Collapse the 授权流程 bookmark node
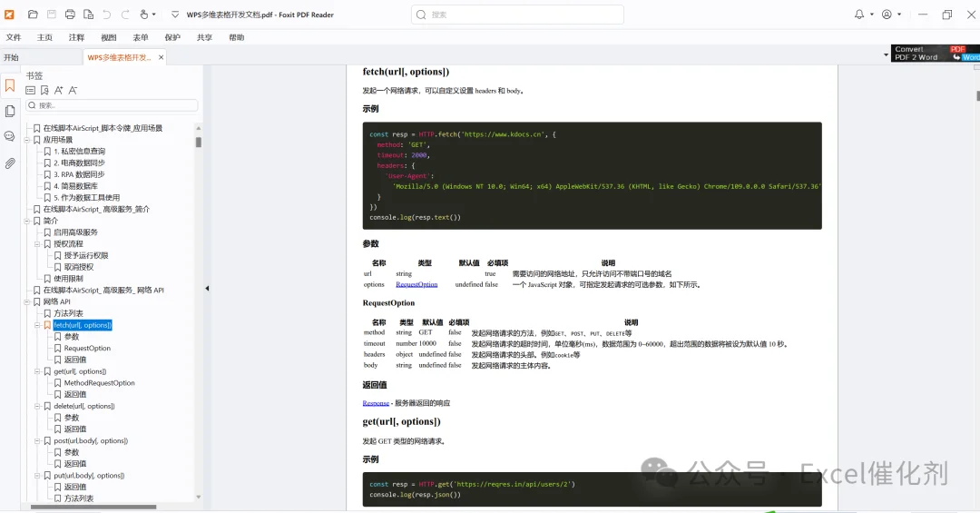This screenshot has width=980, height=513. tap(37, 244)
